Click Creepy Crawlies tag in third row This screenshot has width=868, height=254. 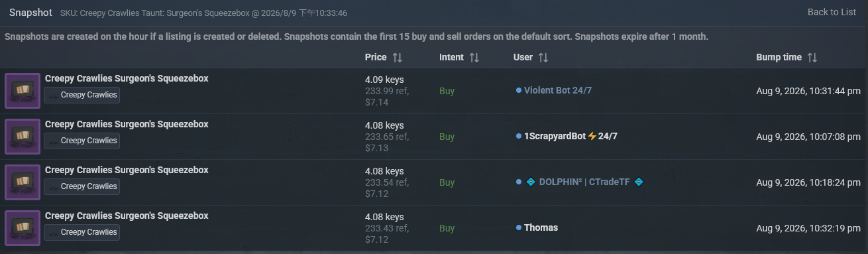(x=82, y=186)
